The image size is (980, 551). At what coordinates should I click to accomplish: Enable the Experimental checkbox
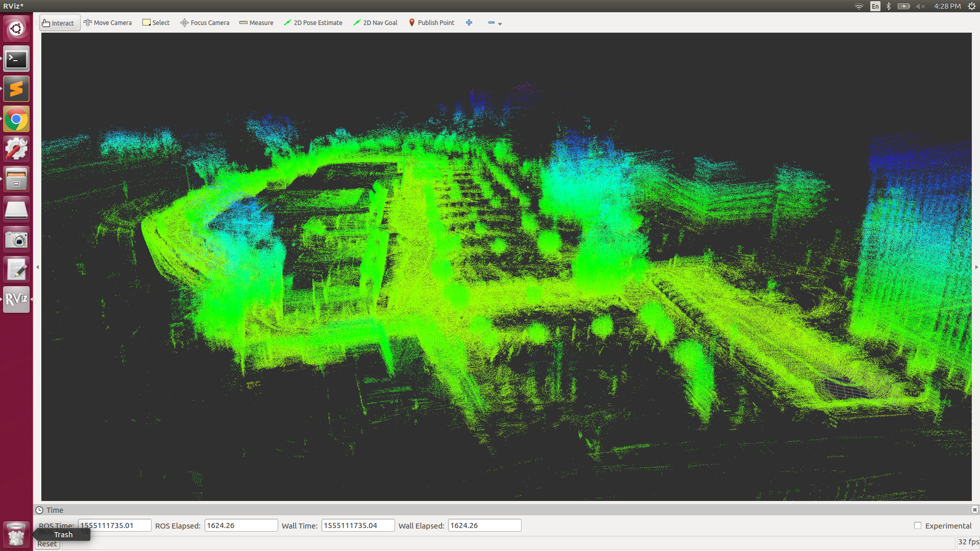click(x=917, y=525)
